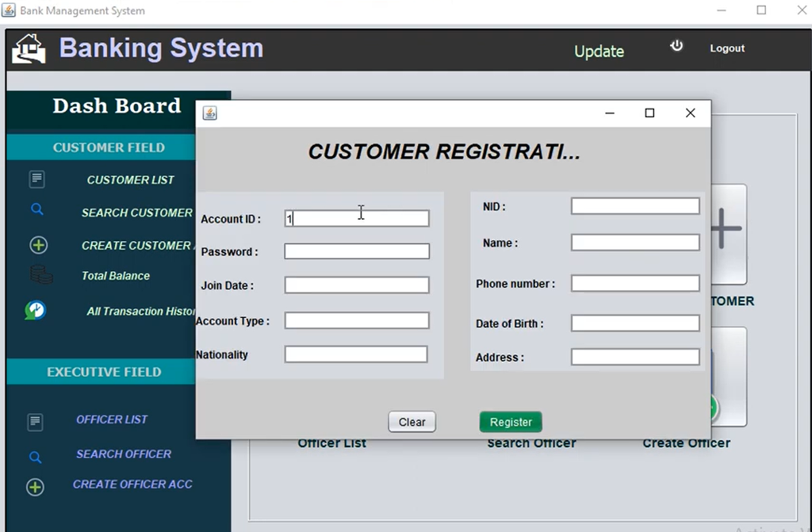
Task: Click the Search Customer magnifier icon
Action: (x=36, y=209)
